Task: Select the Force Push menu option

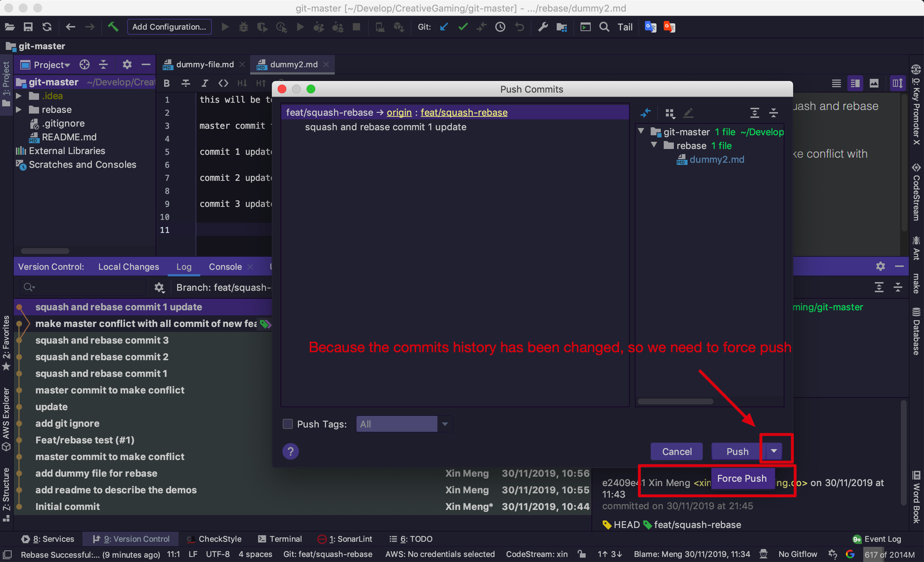Action: [741, 478]
